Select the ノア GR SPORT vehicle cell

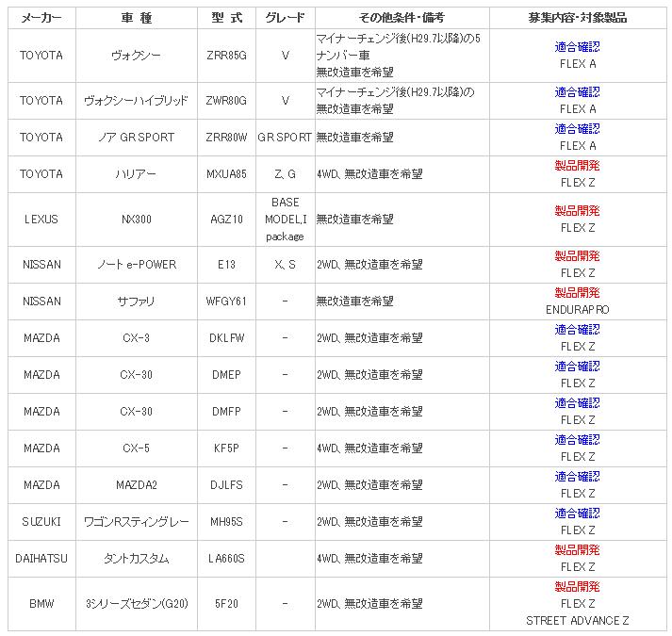click(137, 138)
